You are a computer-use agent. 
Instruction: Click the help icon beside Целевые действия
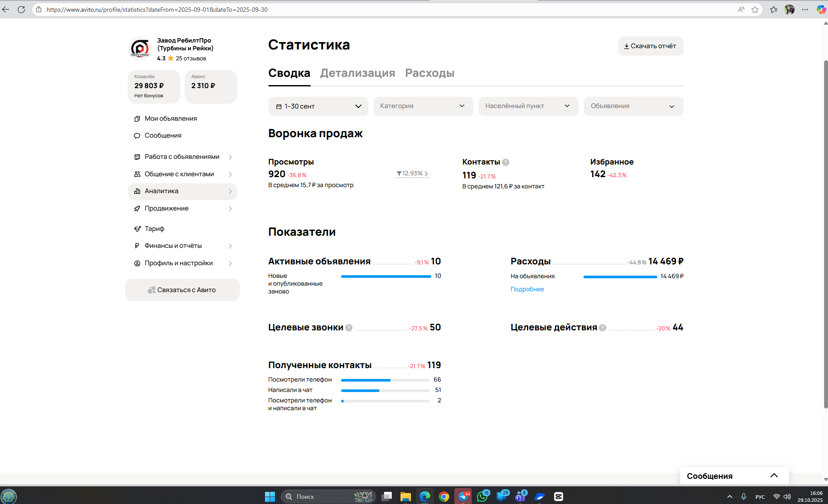click(603, 328)
